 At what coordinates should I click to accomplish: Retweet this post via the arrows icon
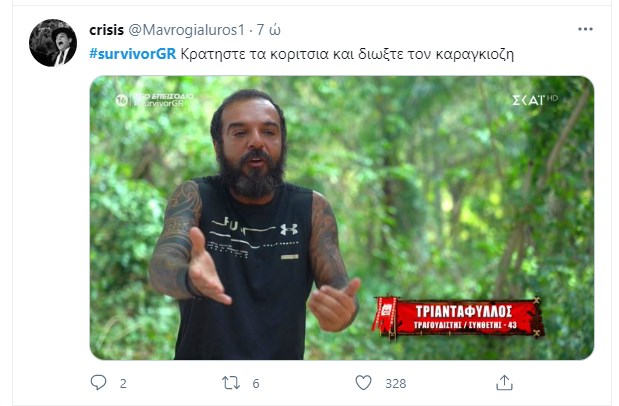coord(231,383)
